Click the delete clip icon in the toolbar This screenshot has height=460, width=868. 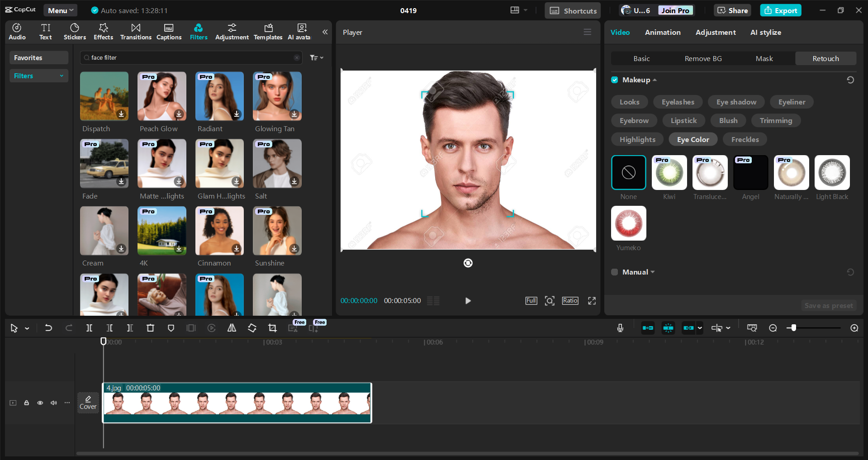pyautogui.click(x=150, y=328)
